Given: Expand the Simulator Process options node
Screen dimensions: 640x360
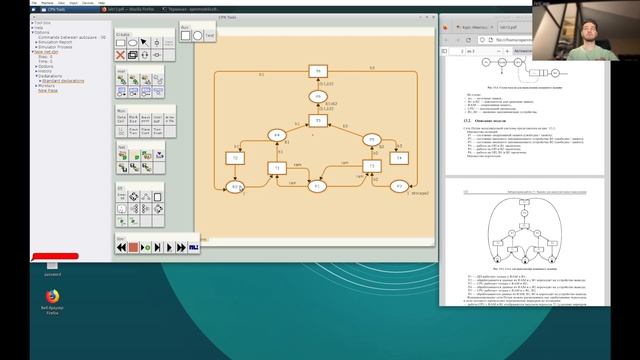Looking at the screenshot, I should pos(36,47).
